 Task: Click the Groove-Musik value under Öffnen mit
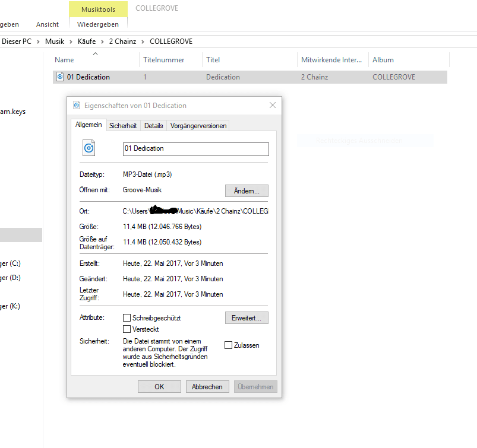142,190
